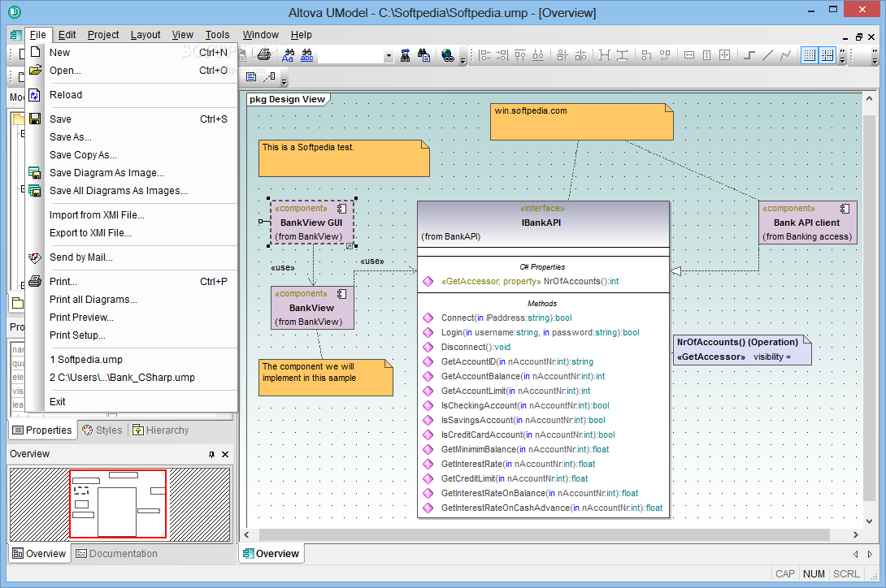Switch to the Documentation tab
The height and width of the screenshot is (588, 886).
tap(117, 554)
